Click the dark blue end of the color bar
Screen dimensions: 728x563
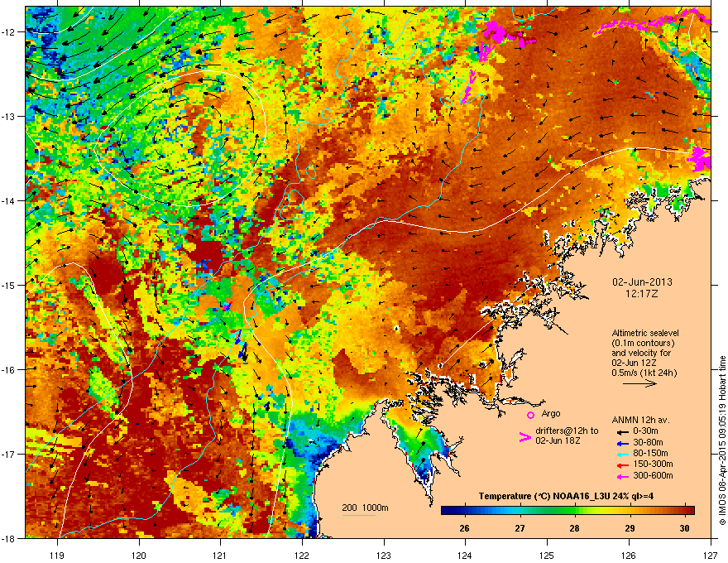coord(446,511)
